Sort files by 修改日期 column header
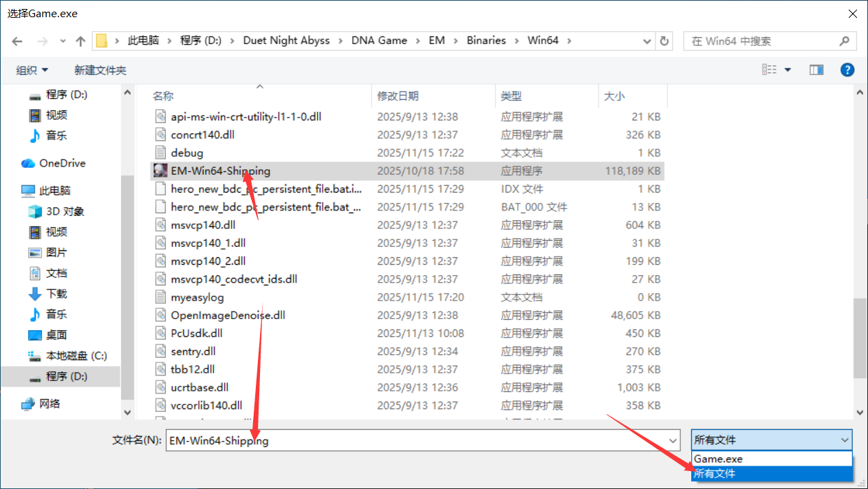This screenshot has height=489, width=868. (398, 96)
